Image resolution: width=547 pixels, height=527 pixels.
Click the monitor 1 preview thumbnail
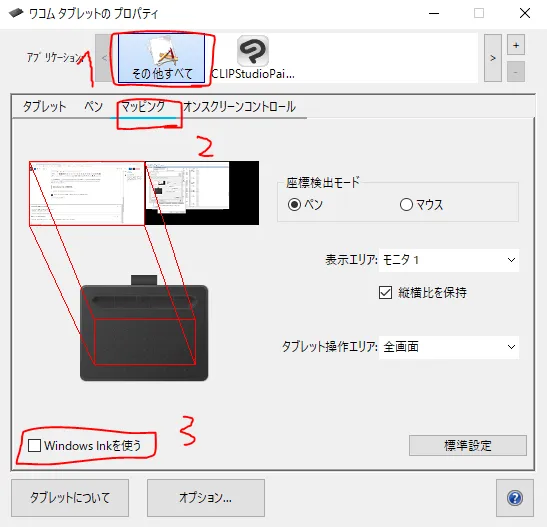(87, 193)
